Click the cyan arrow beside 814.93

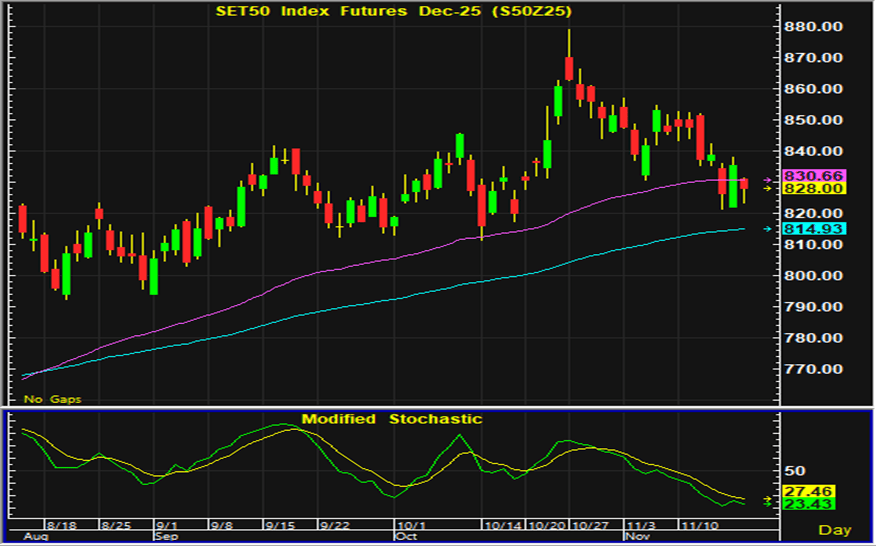(768, 229)
